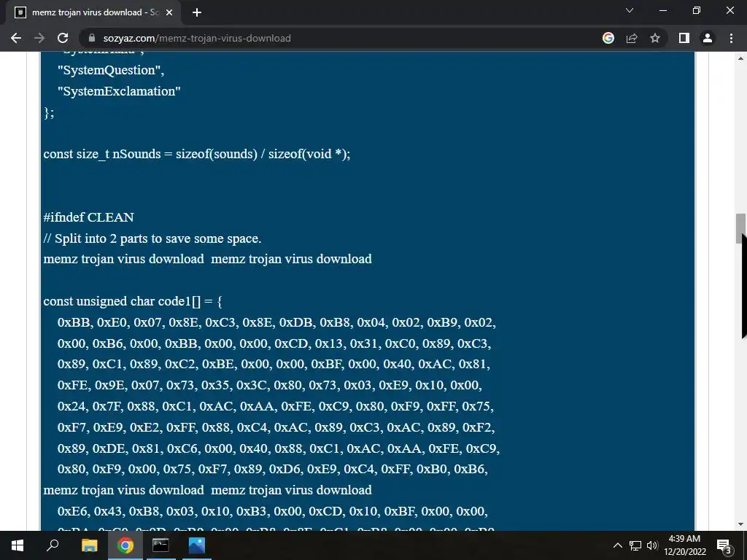This screenshot has width=747, height=560.
Task: Open the volume control tray icon
Action: (652, 545)
